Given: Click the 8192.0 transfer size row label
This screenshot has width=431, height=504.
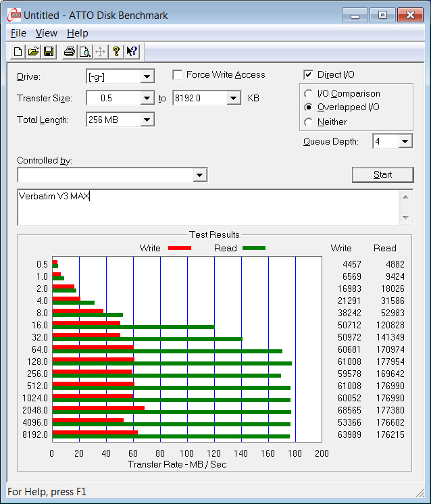Looking at the screenshot, I should coord(34,434).
